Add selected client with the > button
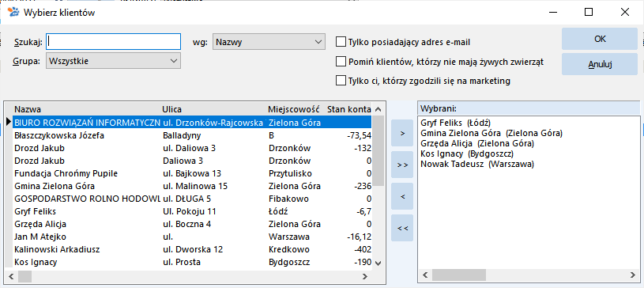Viewport: 644px width, 288px height. click(x=402, y=133)
